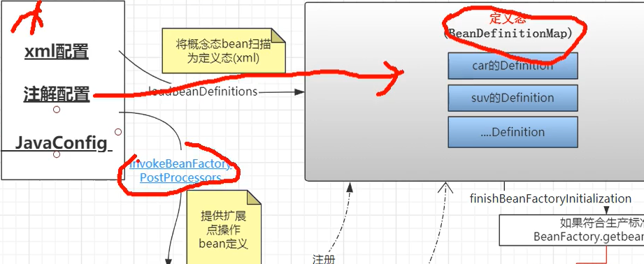
Task: Click the (BeanDefinitionMap) title text
Action: coord(508,34)
